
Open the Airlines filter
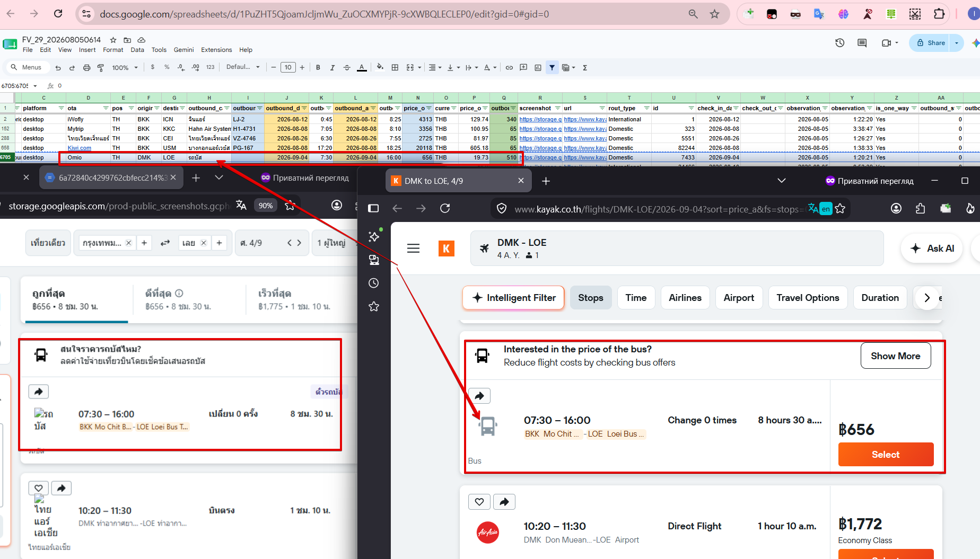[x=685, y=298]
